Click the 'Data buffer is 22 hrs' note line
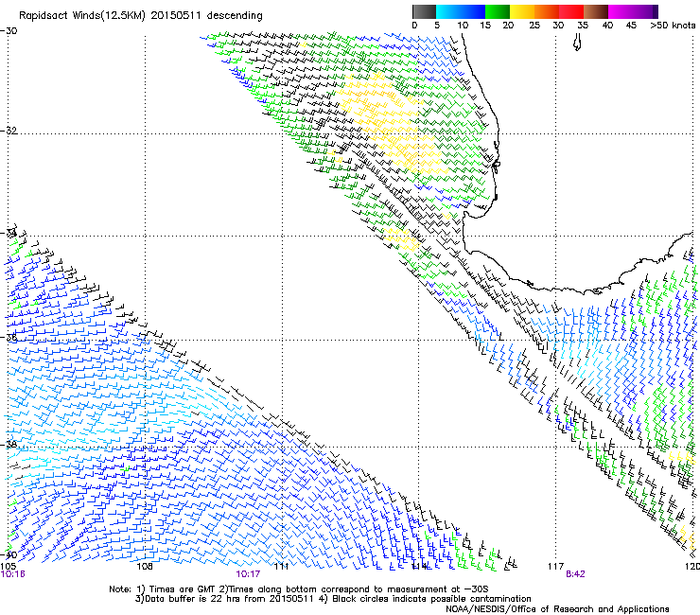This screenshot has height=615, width=700. pos(333,599)
